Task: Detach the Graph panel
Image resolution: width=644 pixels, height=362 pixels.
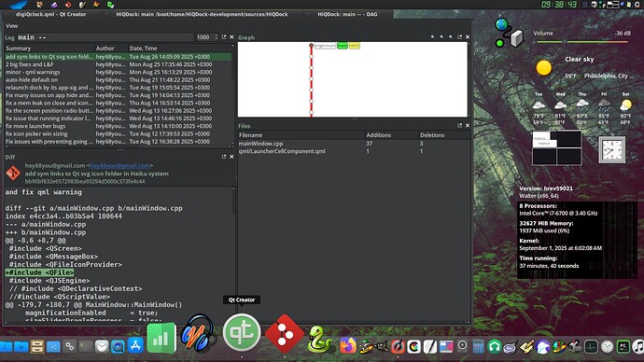Action: coord(459,37)
